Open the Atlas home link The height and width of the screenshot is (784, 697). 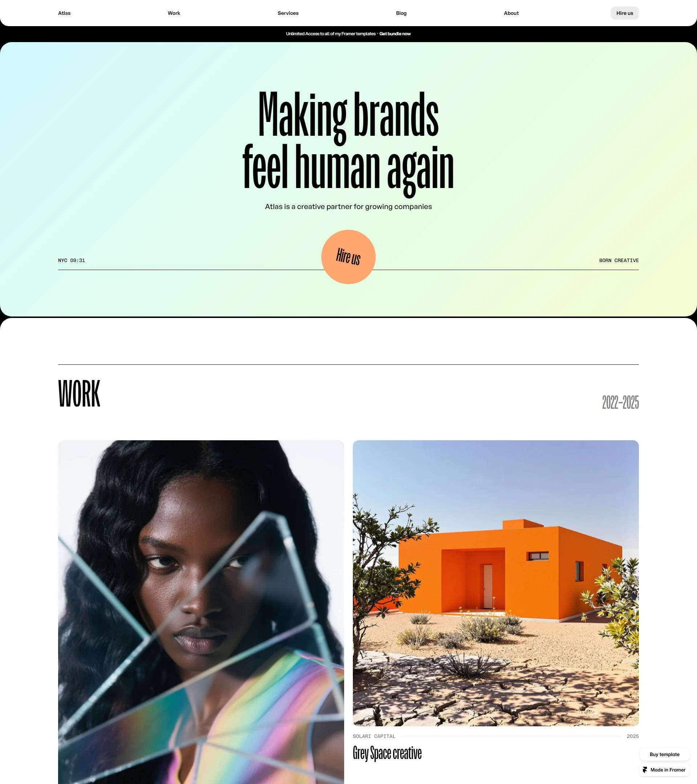[65, 13]
